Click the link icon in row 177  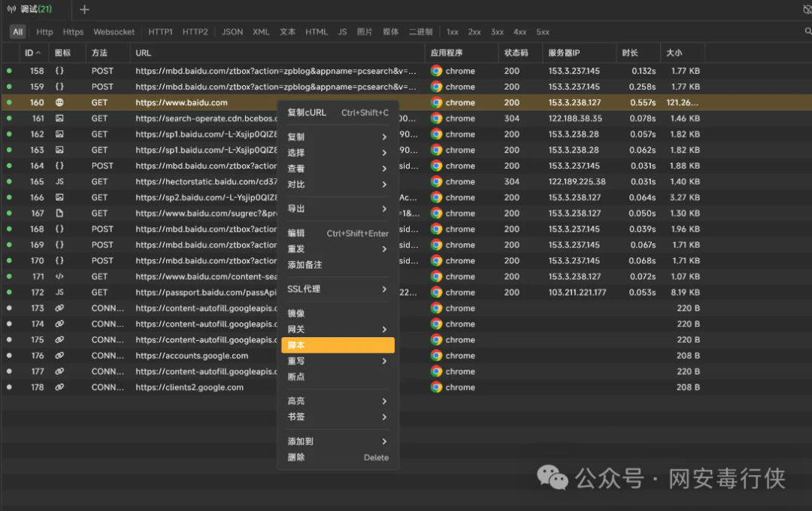pyautogui.click(x=59, y=372)
